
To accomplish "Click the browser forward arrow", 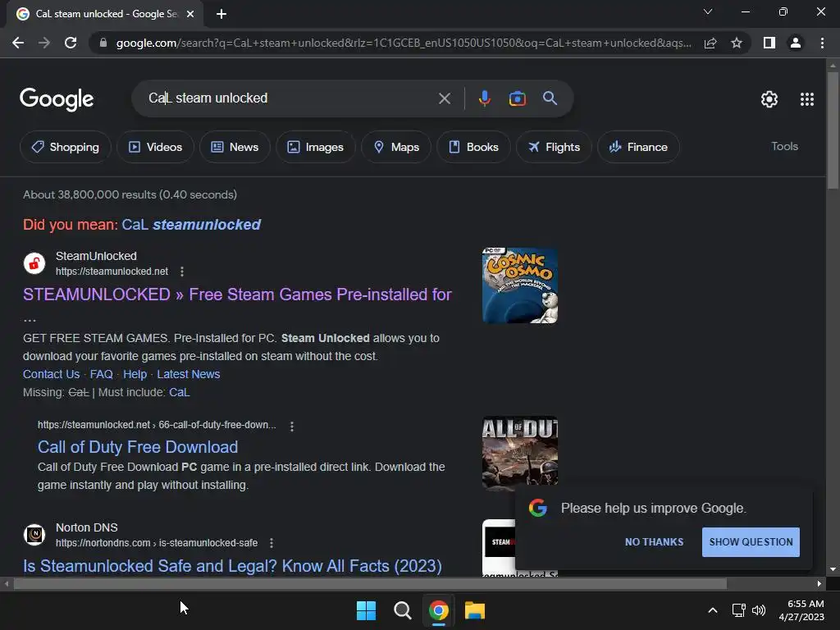I will [x=44, y=43].
